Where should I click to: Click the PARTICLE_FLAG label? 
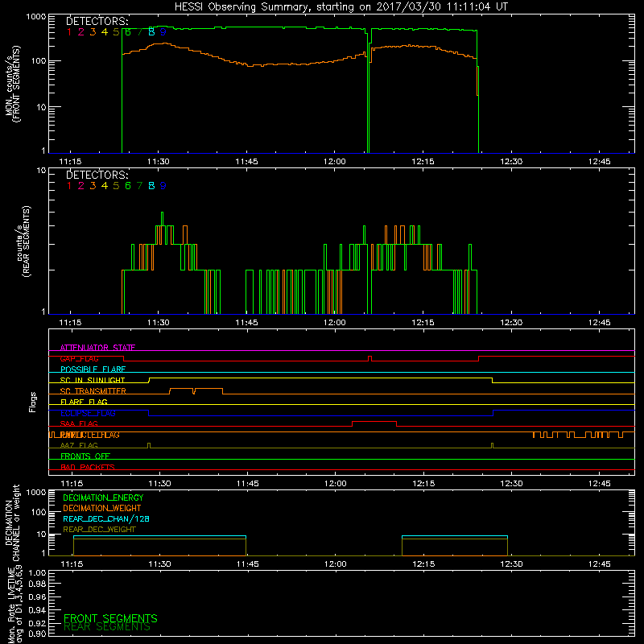(x=89, y=435)
